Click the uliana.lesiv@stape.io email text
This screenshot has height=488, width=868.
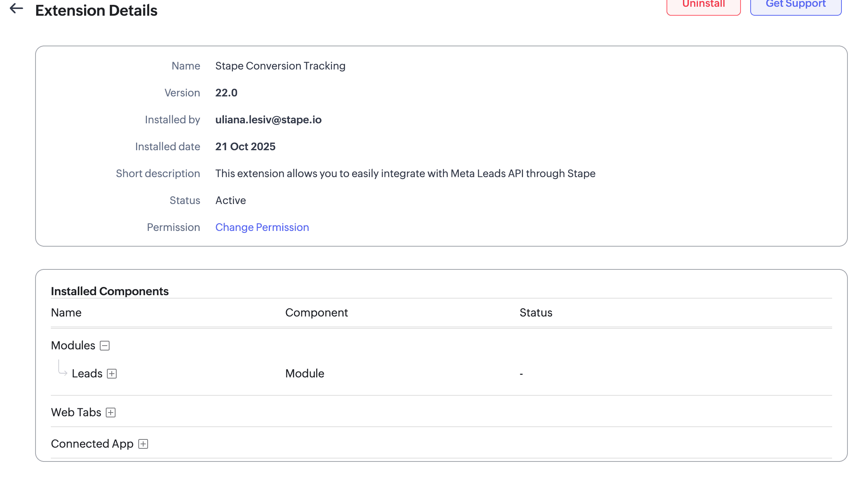[x=268, y=120]
